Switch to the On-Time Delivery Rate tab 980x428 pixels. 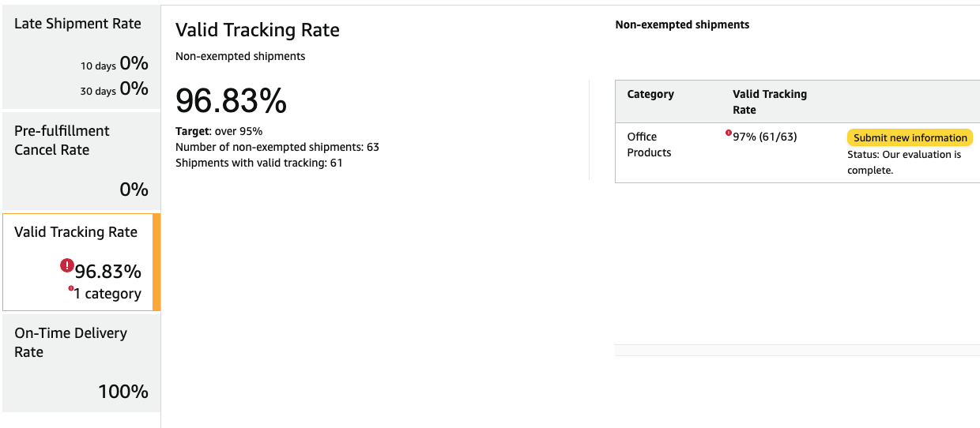pyautogui.click(x=81, y=362)
